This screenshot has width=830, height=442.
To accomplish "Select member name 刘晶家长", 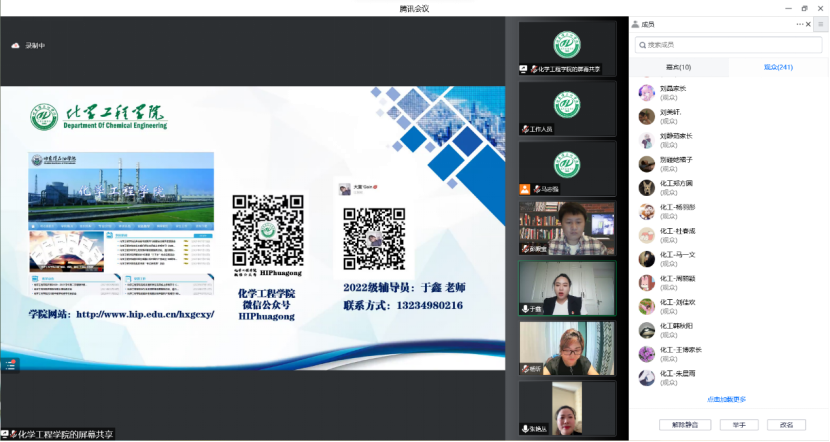I will click(x=673, y=88).
